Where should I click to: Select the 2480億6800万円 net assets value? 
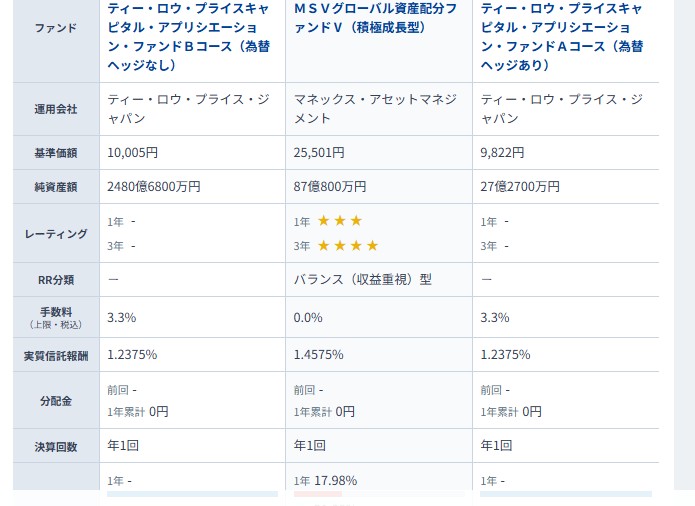[x=154, y=186]
